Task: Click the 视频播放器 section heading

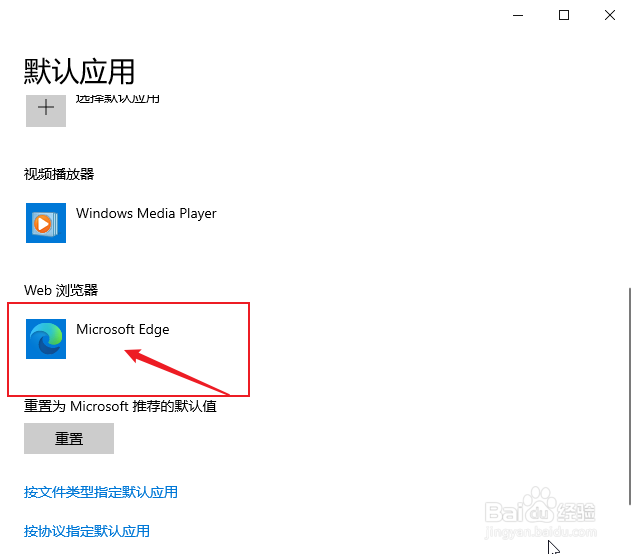Action: coord(59,174)
